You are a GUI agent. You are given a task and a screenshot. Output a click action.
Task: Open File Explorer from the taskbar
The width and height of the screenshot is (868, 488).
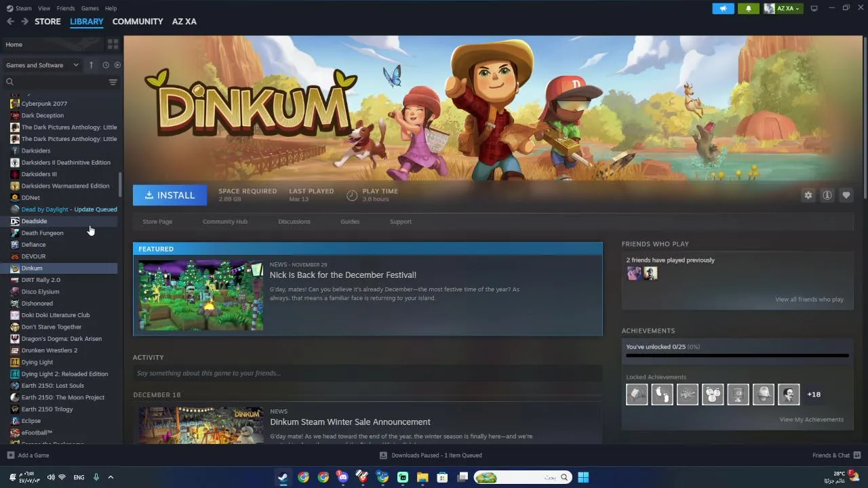[x=422, y=477]
